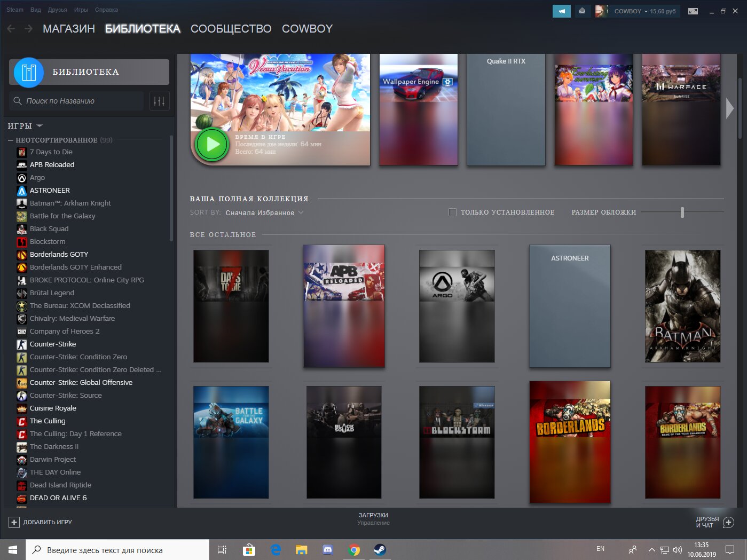The width and height of the screenshot is (747, 560).
Task: Enable the Only Installed checkbox
Action: pos(453,212)
